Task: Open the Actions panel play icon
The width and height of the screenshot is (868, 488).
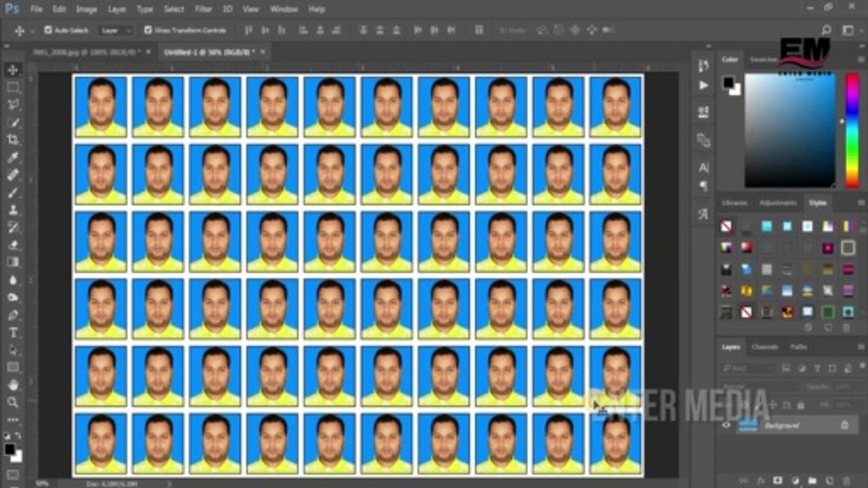Action: pyautogui.click(x=703, y=85)
